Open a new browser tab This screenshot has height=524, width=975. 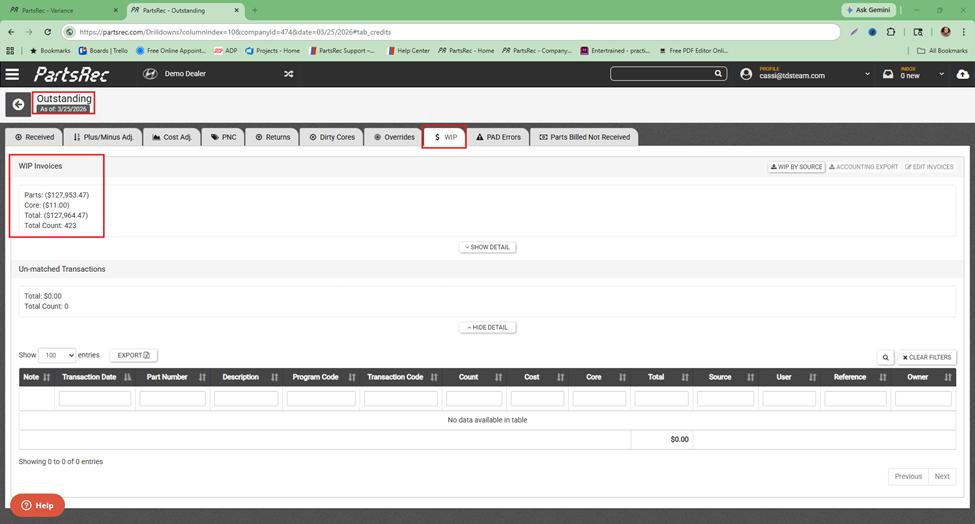point(254,11)
